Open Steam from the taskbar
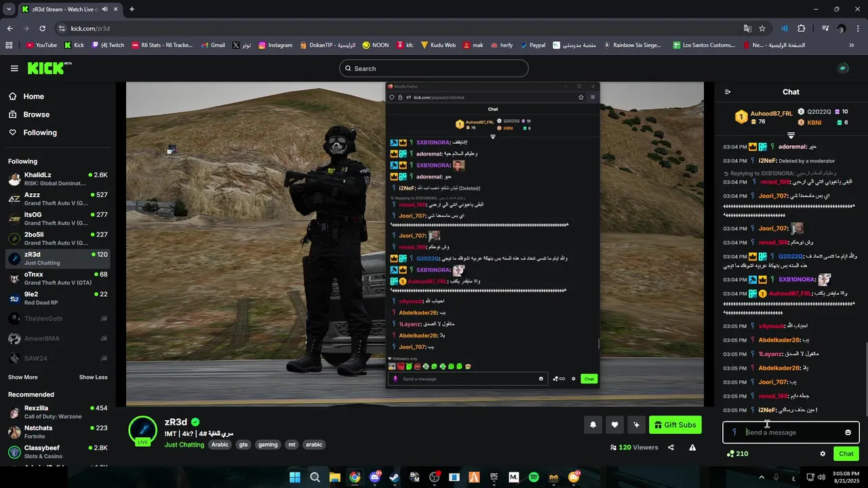 point(395,477)
